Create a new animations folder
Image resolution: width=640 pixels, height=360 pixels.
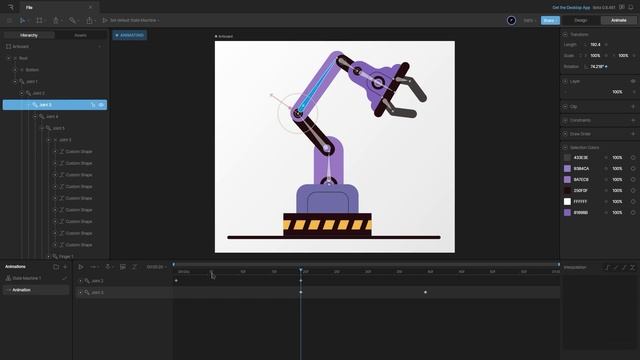point(56,267)
